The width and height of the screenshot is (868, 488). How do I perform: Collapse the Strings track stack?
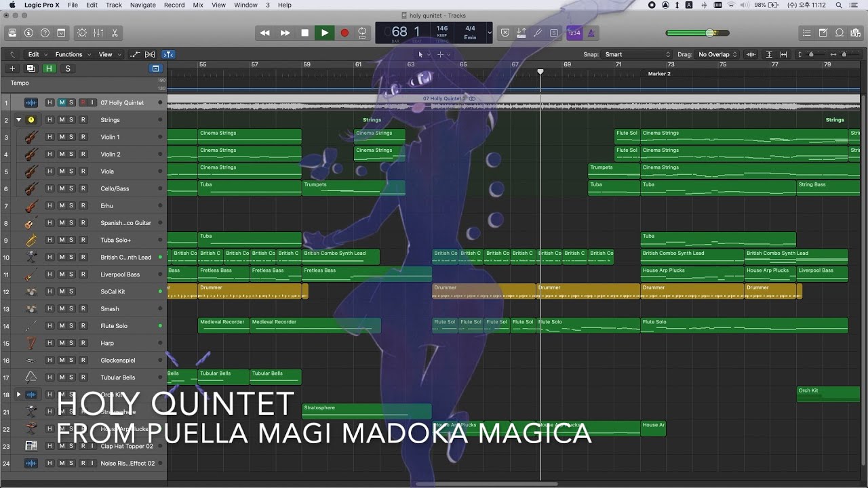tap(19, 120)
